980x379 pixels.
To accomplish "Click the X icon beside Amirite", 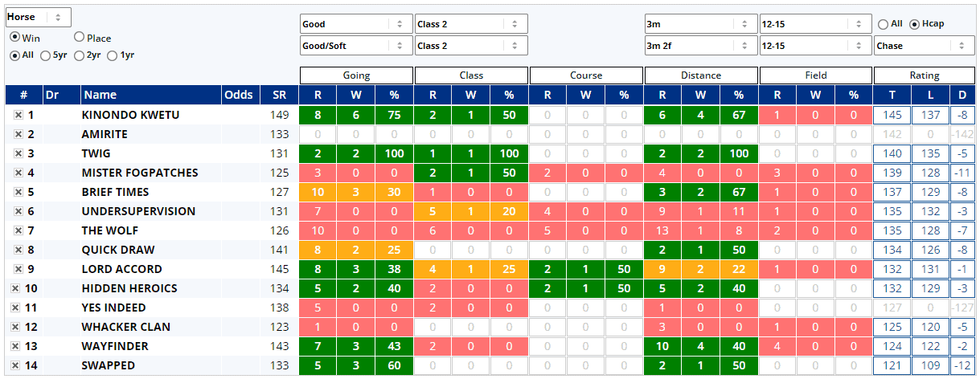I will point(18,135).
